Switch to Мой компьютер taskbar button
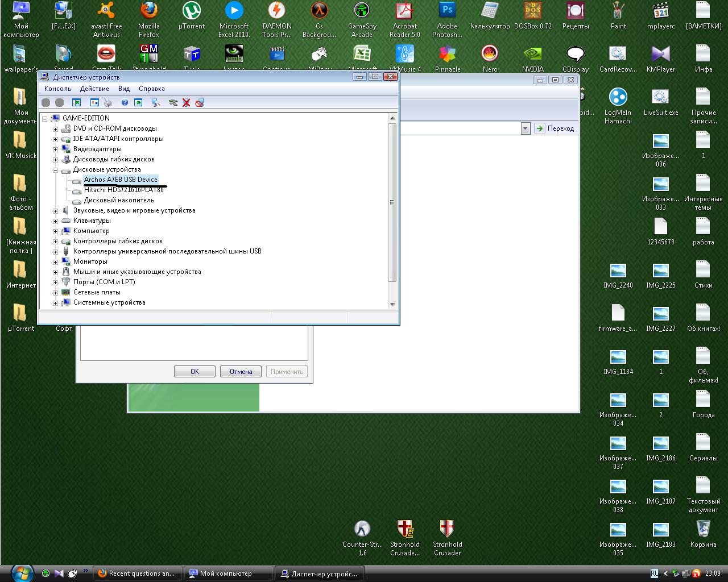728x582 pixels. 228,573
